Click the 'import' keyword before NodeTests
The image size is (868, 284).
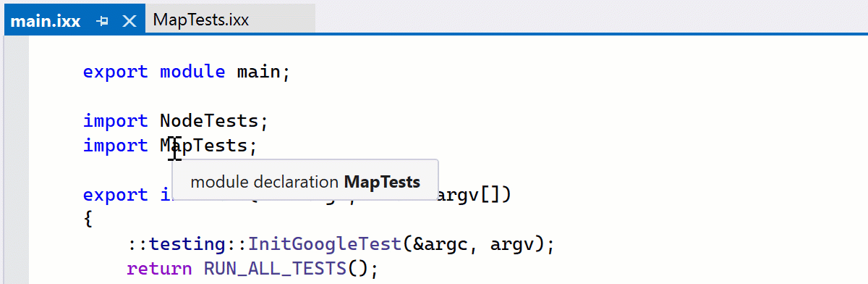[116, 121]
